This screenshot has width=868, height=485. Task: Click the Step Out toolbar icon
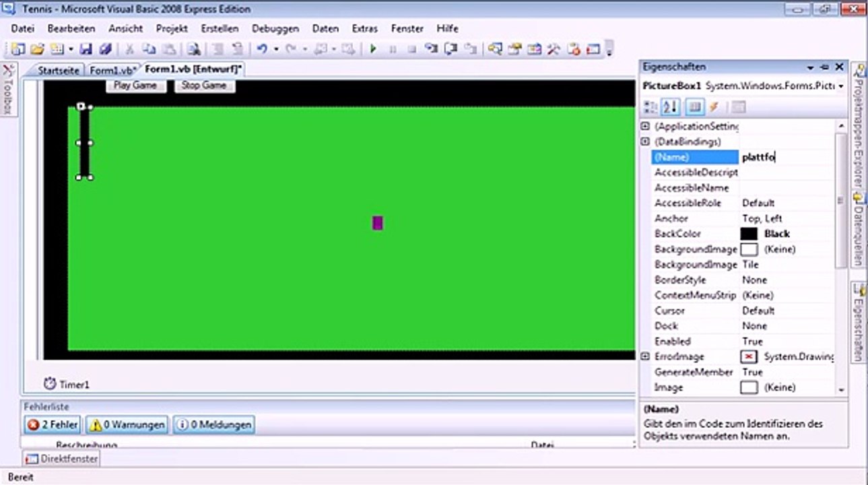click(471, 49)
